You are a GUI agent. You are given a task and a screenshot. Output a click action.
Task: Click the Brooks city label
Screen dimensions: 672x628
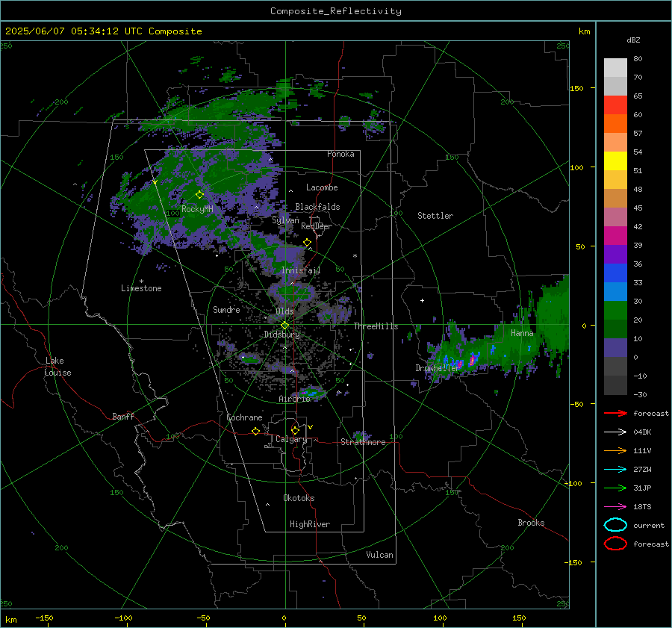point(531,523)
